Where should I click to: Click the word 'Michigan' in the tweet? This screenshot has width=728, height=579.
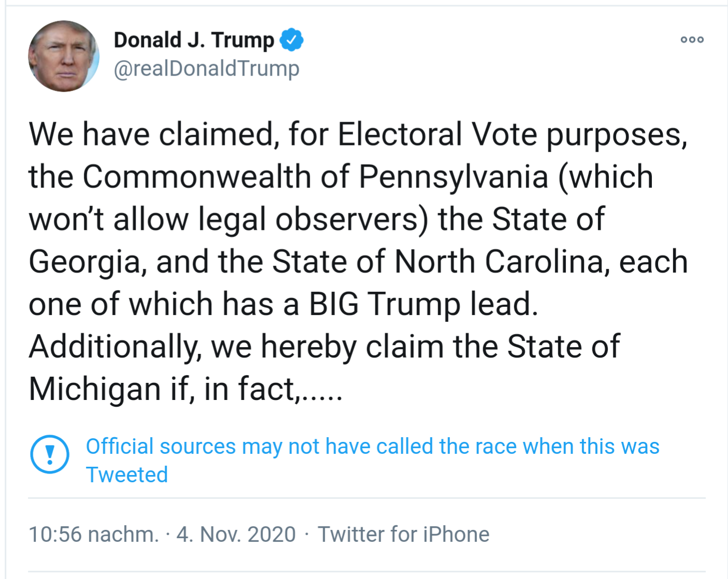coord(95,389)
